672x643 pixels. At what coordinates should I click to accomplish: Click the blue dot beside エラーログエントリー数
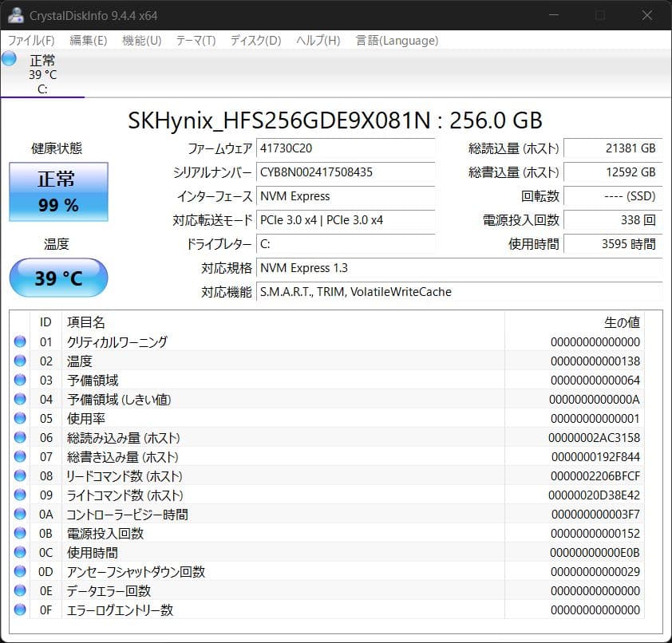click(x=20, y=609)
